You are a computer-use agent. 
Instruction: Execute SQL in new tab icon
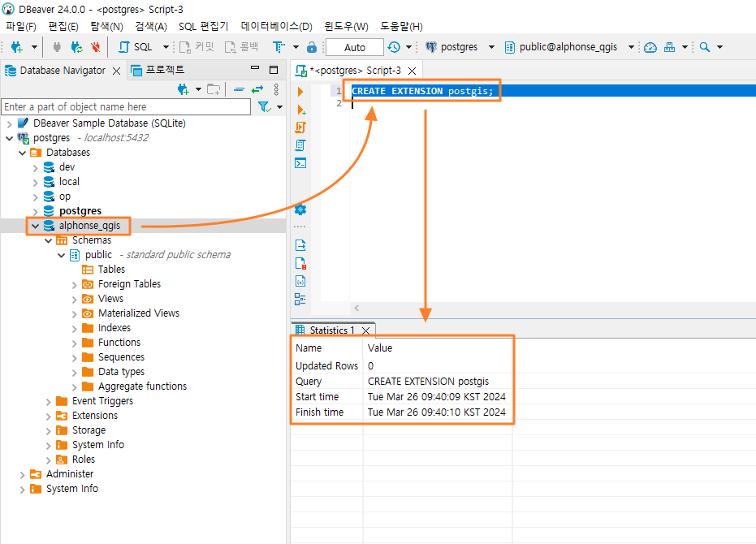[x=301, y=110]
